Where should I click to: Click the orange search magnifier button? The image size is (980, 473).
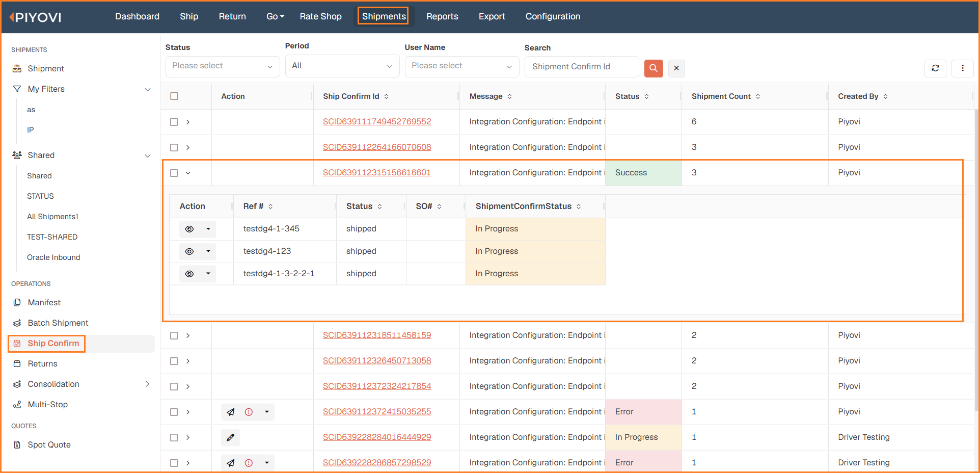point(654,68)
